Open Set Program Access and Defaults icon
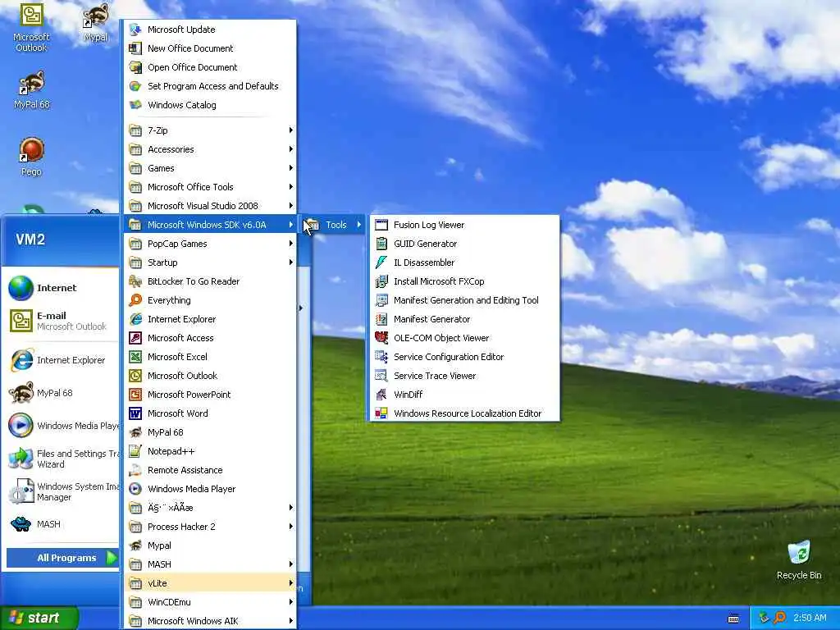This screenshot has width=840, height=630. pos(135,86)
